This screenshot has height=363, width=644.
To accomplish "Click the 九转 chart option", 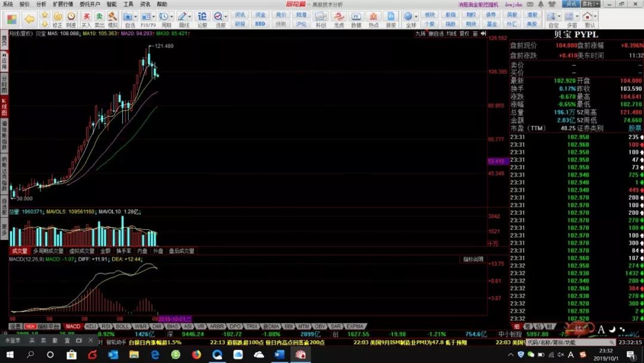I will click(420, 33).
